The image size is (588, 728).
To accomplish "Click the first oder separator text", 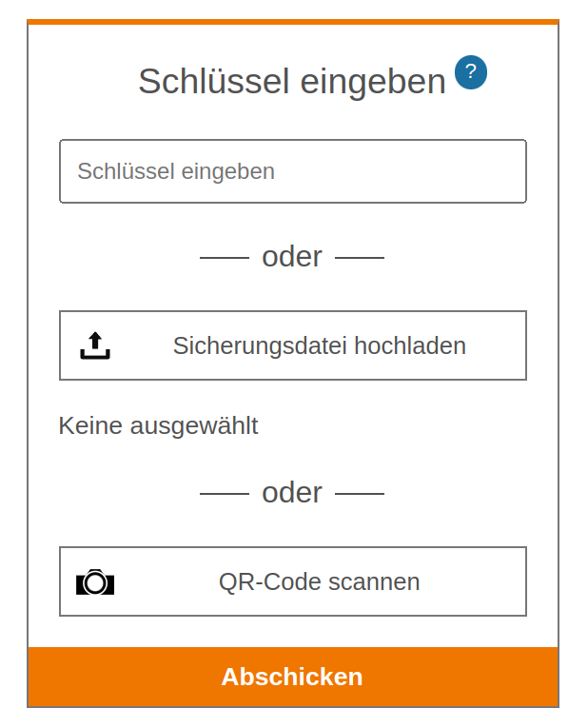I will click(292, 257).
